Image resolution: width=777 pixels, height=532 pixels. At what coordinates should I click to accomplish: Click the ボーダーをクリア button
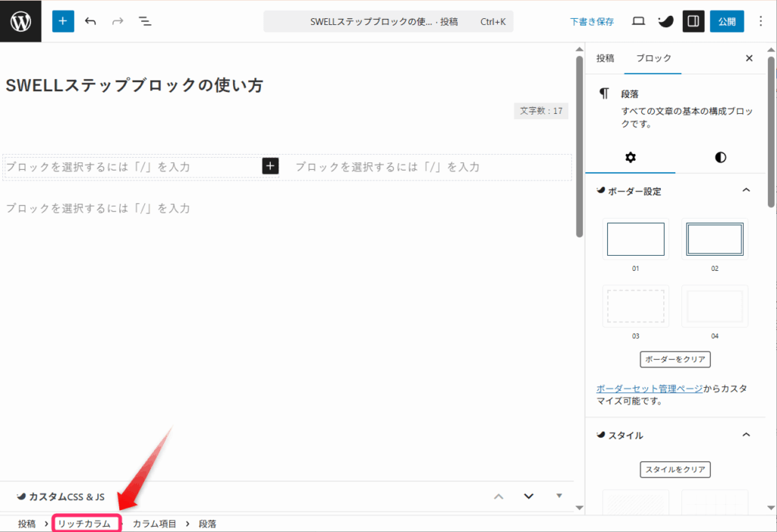pyautogui.click(x=675, y=359)
